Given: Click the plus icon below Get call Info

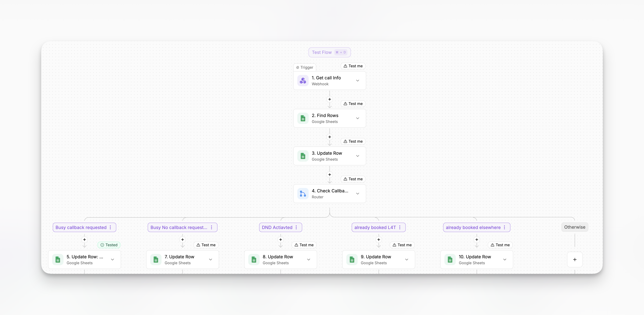Looking at the screenshot, I should tap(330, 99).
